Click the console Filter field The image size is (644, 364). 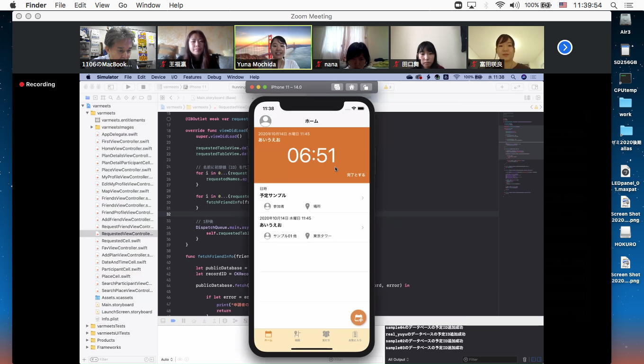[490, 360]
